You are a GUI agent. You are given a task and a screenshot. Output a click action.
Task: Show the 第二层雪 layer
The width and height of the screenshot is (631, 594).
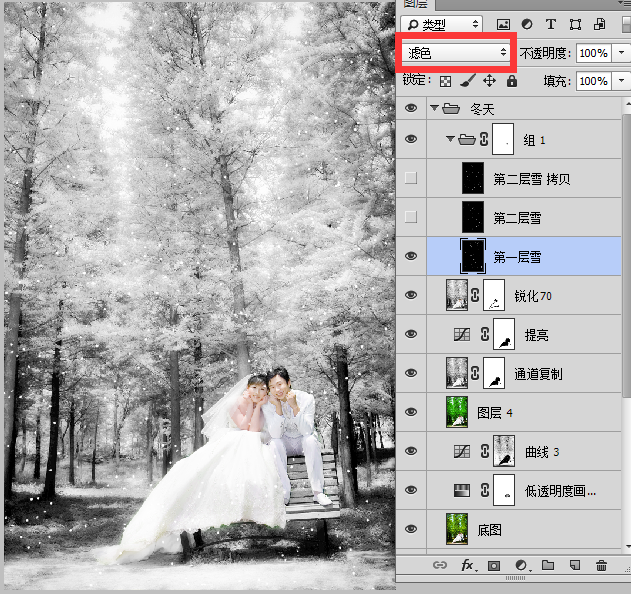pyautogui.click(x=411, y=217)
